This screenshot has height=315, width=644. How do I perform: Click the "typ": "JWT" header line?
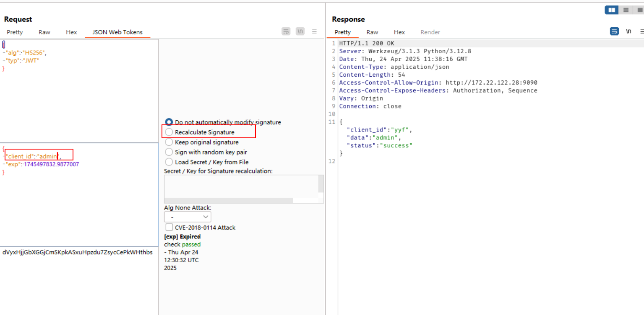click(21, 61)
